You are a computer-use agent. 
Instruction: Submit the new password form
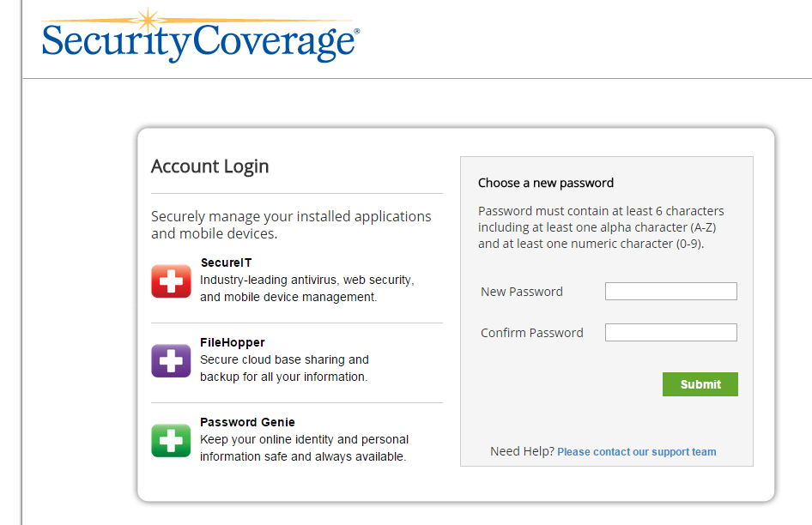point(700,384)
